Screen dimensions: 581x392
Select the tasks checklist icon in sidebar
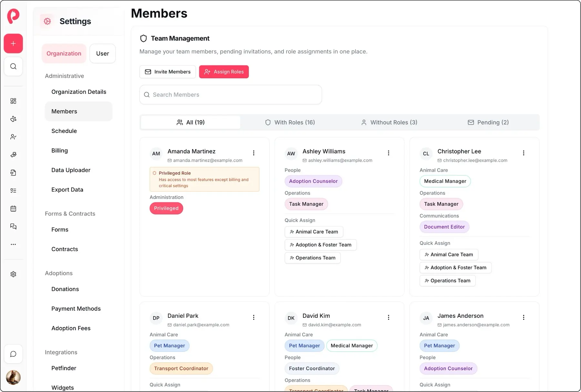[13, 191]
